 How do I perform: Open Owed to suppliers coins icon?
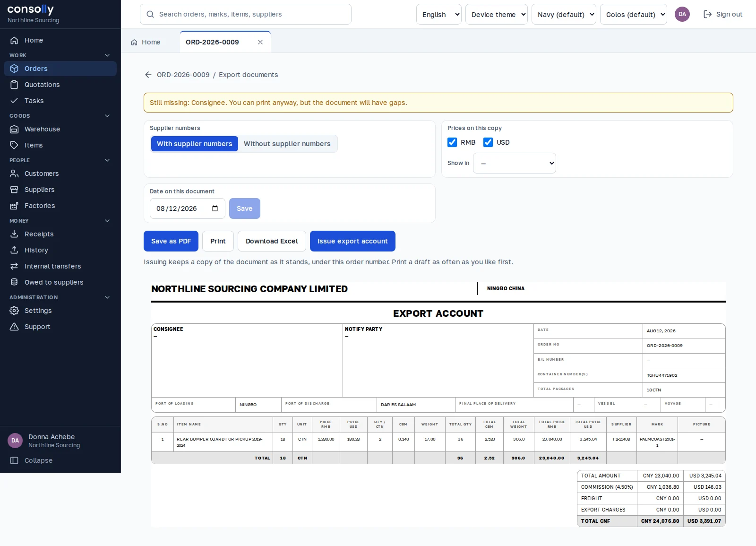click(14, 282)
